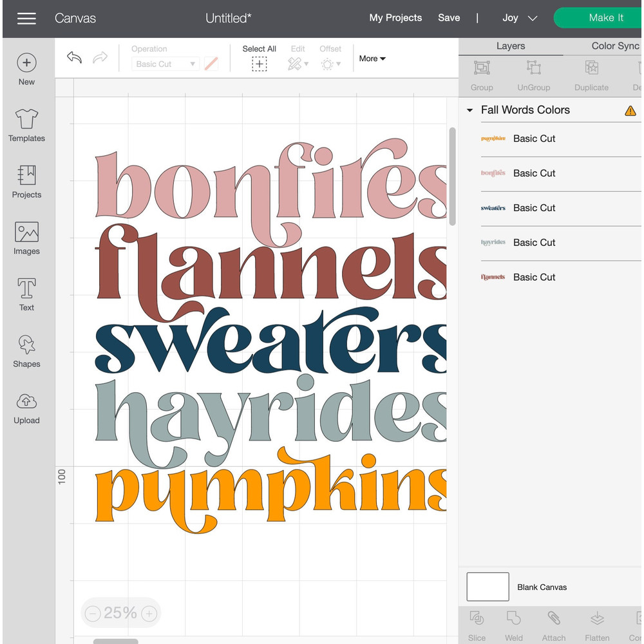Select the Text tool
This screenshot has width=644, height=644.
(x=26, y=295)
